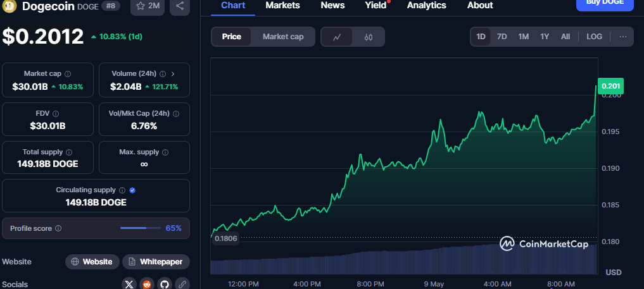
Task: Select the 1D time range
Action: click(x=481, y=37)
